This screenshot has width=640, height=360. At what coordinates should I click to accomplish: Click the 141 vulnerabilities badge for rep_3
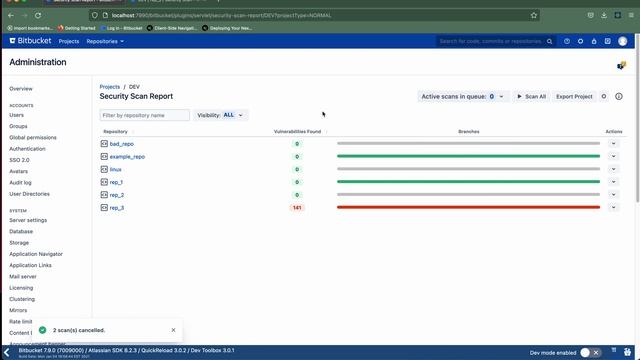point(297,207)
